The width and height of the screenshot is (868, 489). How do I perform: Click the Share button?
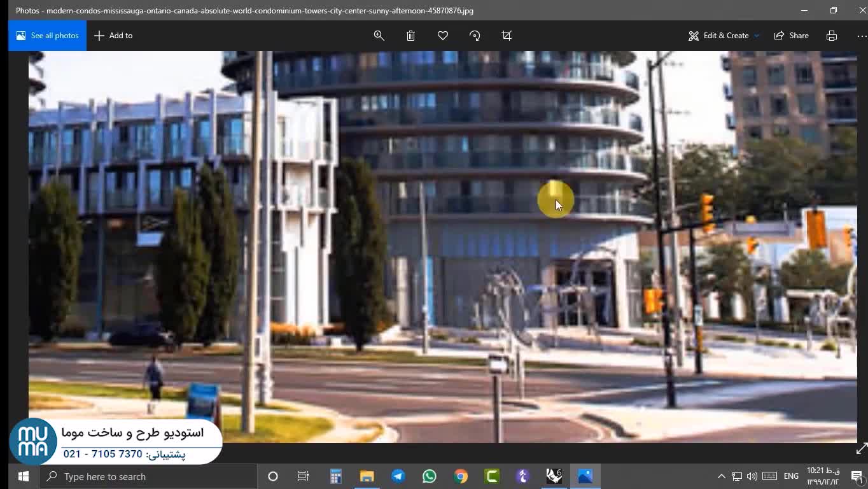click(791, 36)
